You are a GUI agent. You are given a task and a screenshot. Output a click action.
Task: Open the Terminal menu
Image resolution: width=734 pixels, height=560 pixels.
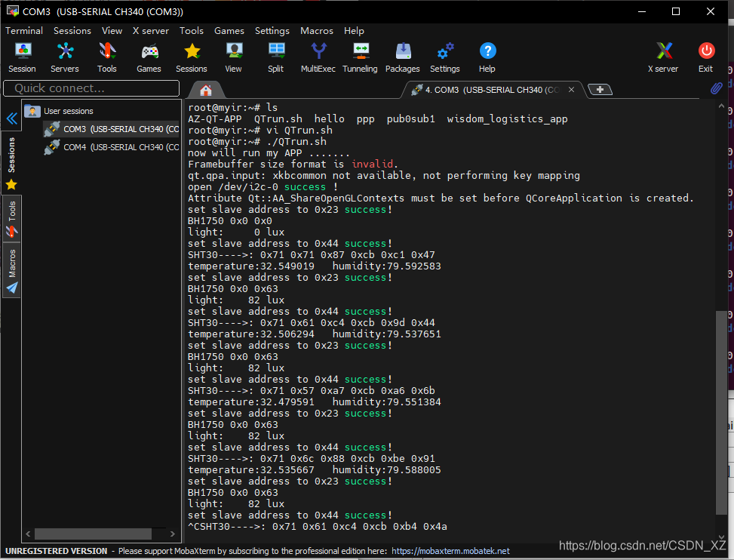[x=24, y=31]
